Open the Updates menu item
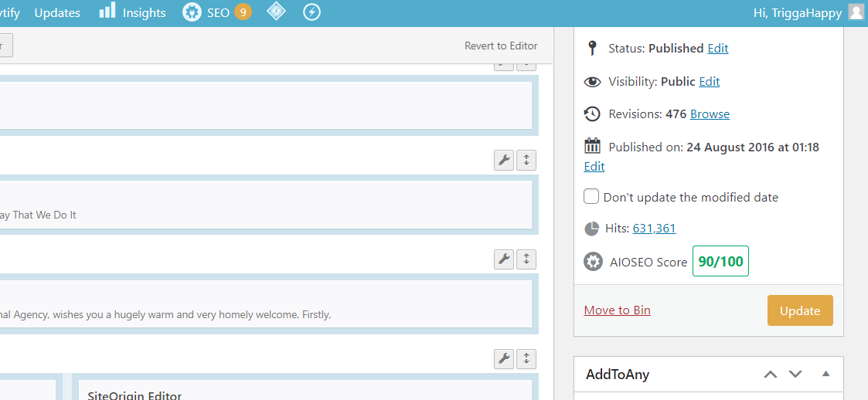 [57, 12]
